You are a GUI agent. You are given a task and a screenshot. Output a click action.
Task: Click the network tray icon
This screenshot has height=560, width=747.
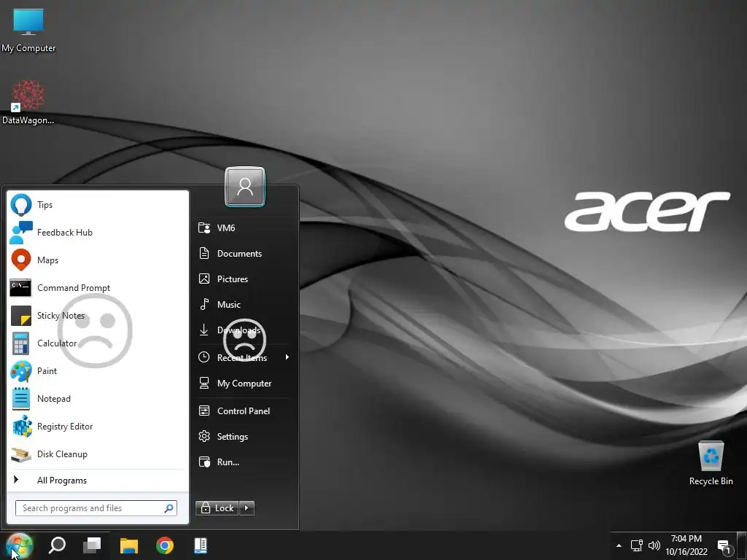[x=636, y=545]
